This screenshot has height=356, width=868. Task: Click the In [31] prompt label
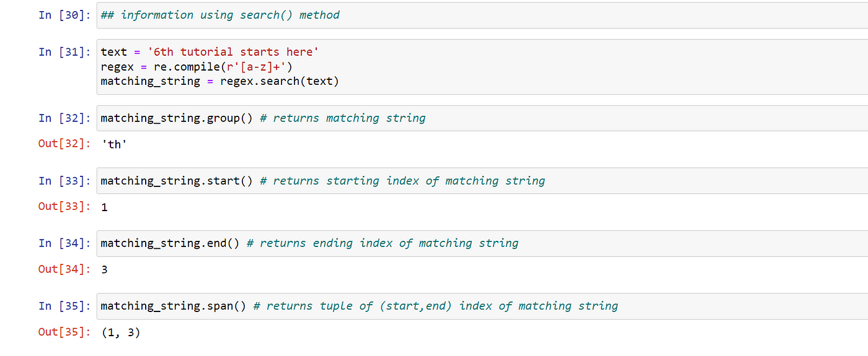[x=64, y=52]
